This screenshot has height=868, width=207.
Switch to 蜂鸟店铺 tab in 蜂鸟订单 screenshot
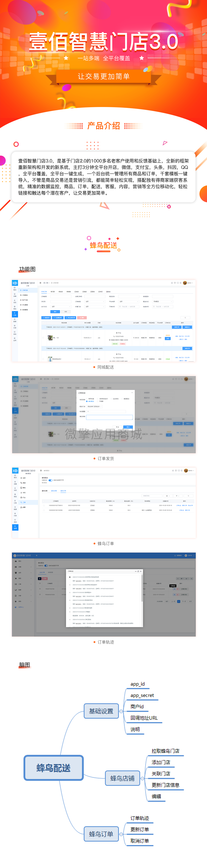pyautogui.click(x=54, y=491)
